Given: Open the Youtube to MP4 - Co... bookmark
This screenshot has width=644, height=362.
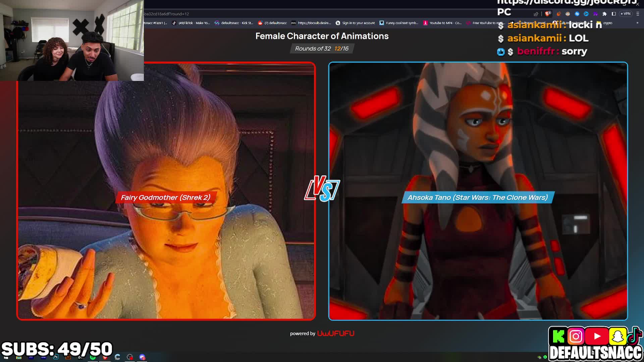Looking at the screenshot, I should click(x=442, y=23).
